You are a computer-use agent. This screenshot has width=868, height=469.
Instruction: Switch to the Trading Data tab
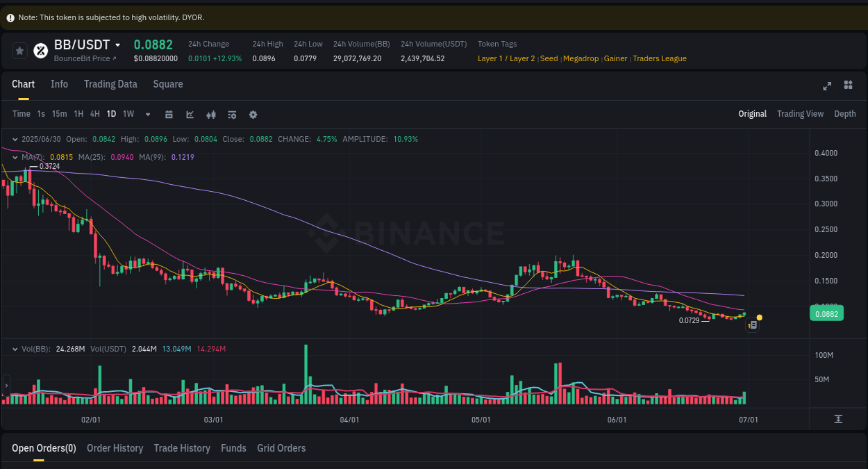[x=110, y=84]
